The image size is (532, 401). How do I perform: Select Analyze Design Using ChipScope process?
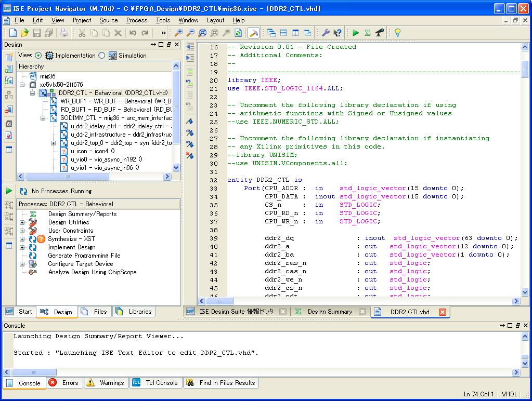tap(92, 272)
